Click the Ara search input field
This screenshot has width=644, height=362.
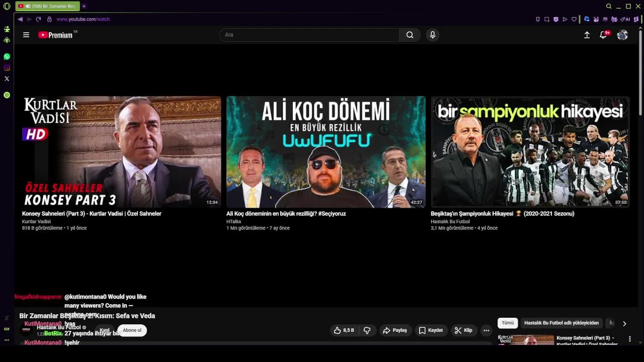pyautogui.click(x=309, y=35)
